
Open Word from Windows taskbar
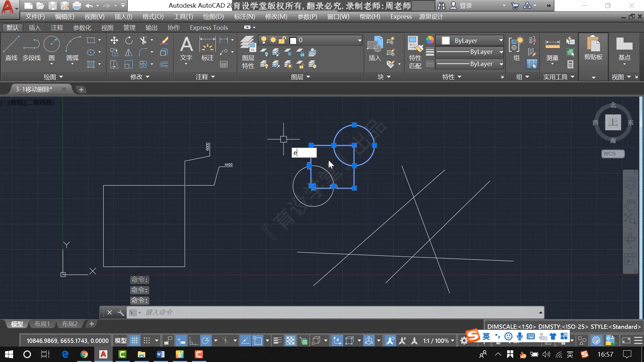point(160,354)
